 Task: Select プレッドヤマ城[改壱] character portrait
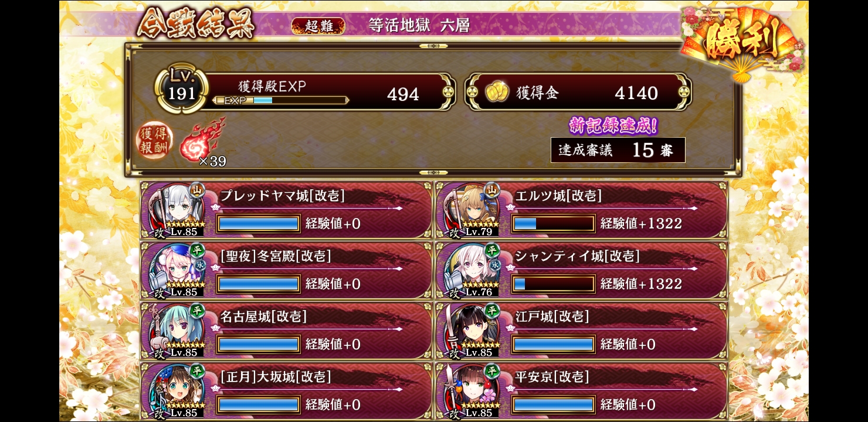(175, 210)
